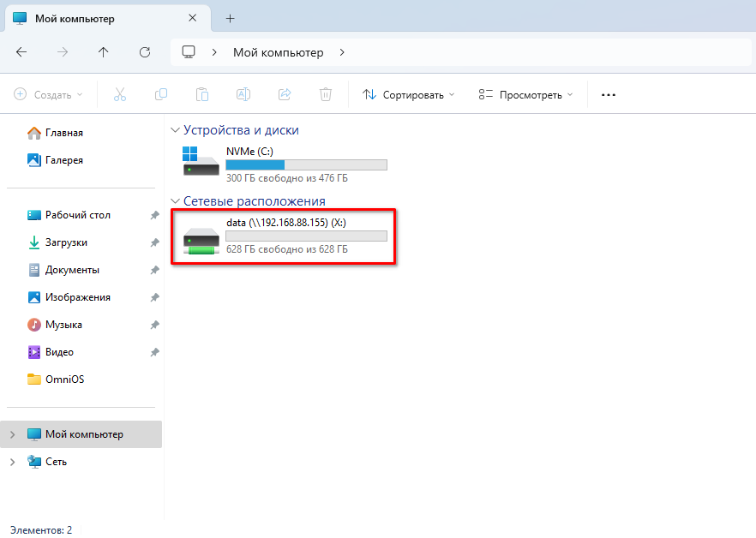Open the ... more options menu
Viewport: 756px width, 538px height.
pos(608,94)
